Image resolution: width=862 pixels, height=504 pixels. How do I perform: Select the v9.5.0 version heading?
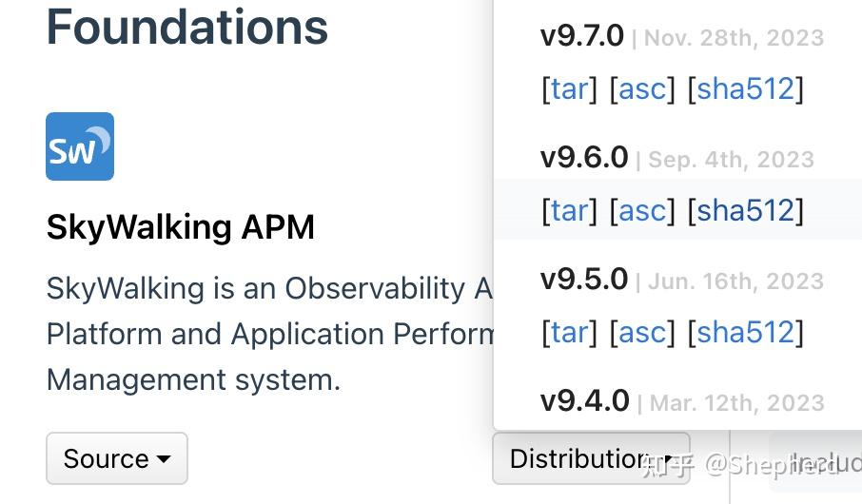pyautogui.click(x=584, y=280)
